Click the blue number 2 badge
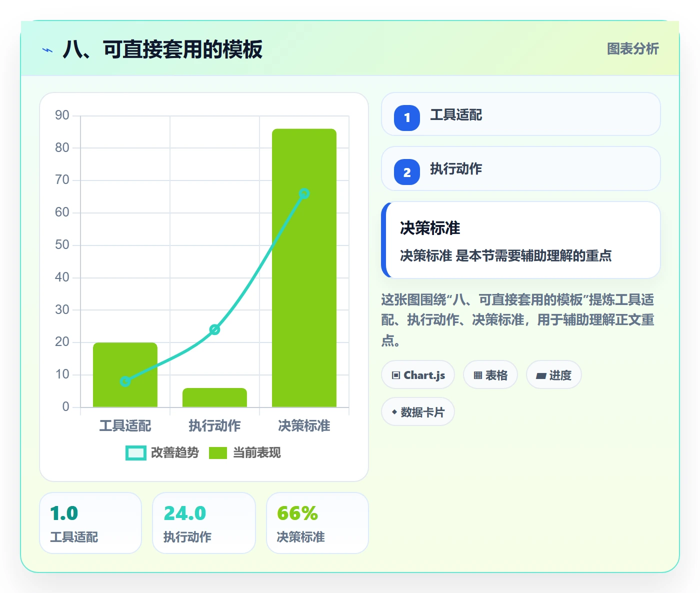 pos(407,172)
